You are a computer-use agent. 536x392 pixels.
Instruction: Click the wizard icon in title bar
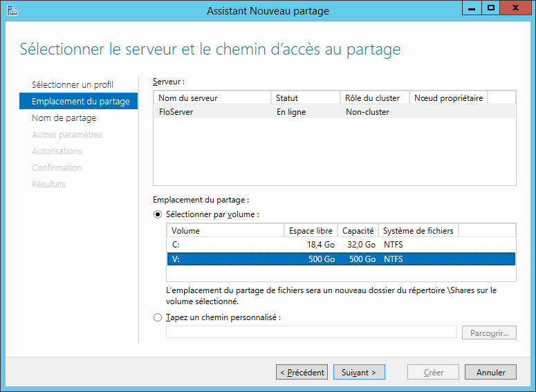tap(12, 10)
